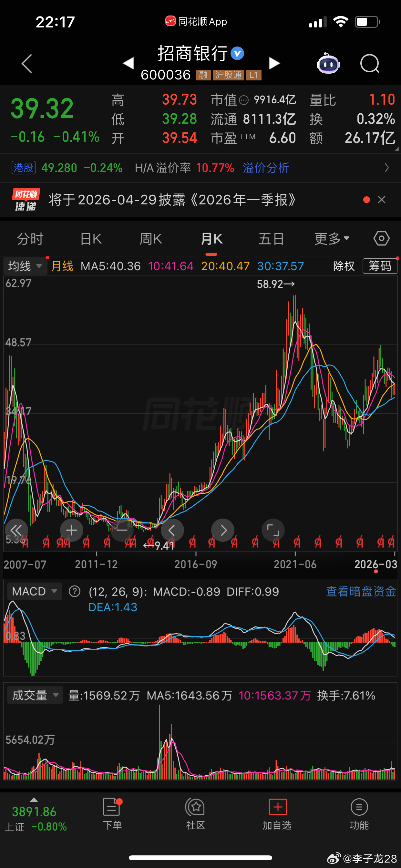Open chart settings hexagon icon
The height and width of the screenshot is (868, 401).
381,239
